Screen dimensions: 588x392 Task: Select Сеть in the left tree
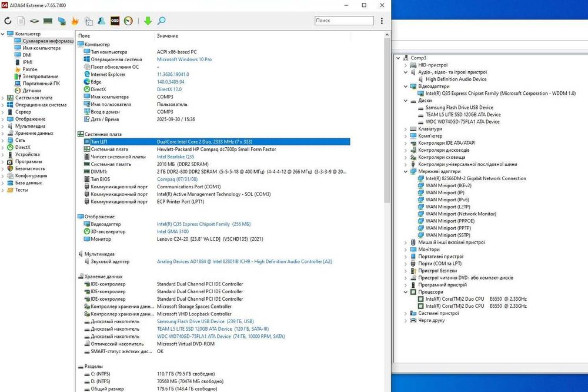(20, 140)
